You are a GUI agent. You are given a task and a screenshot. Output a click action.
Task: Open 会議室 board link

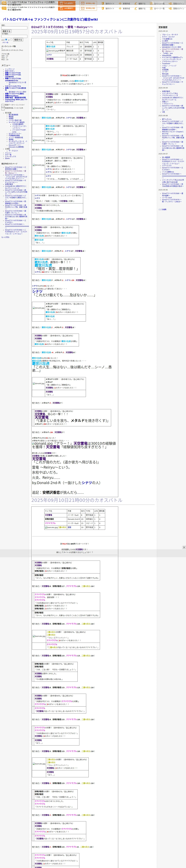pyautogui.click(x=11, y=118)
